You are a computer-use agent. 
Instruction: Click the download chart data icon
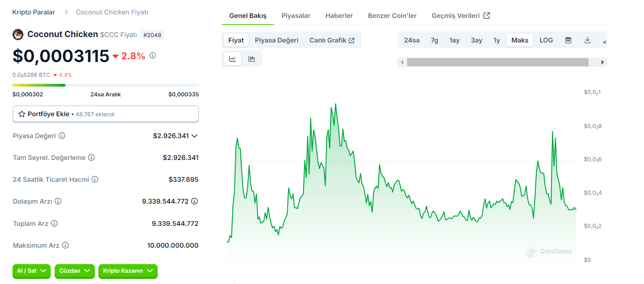pos(587,40)
